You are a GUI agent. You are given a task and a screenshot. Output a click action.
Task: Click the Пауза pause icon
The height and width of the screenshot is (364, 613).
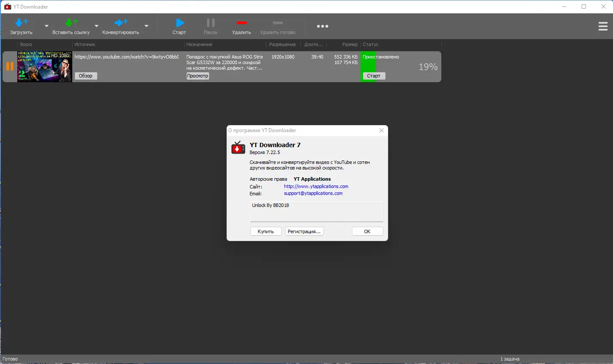pos(210,24)
